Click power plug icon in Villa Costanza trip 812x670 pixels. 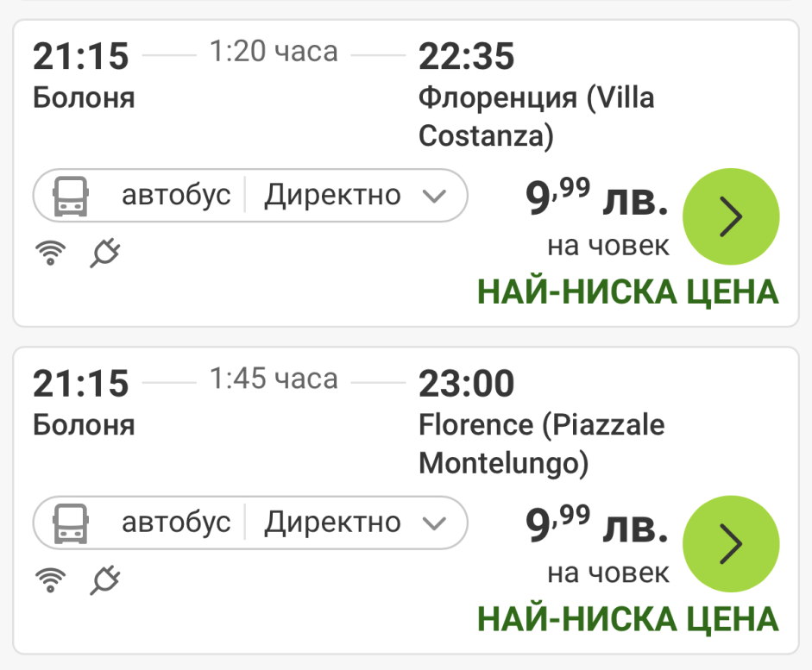(x=104, y=252)
